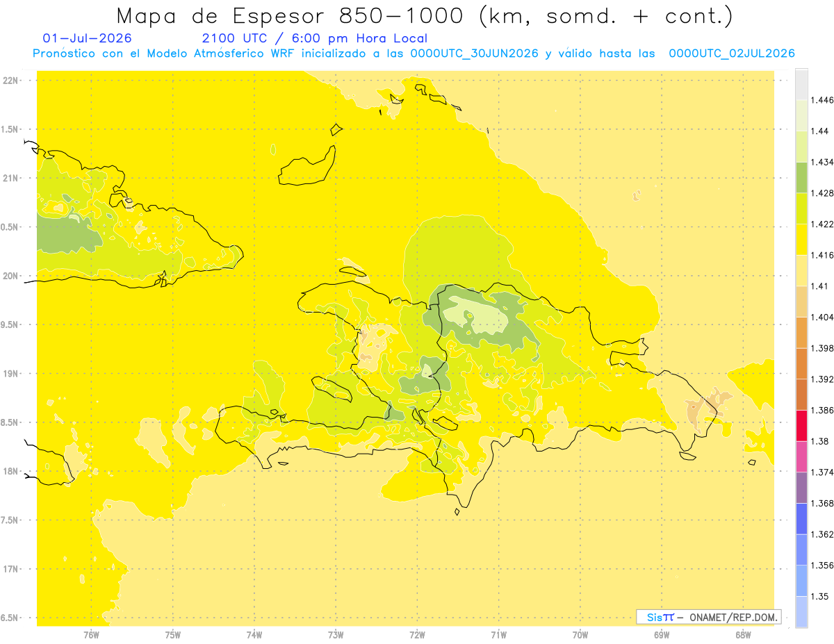The width and height of the screenshot is (834, 644).
Task: Click the 1.362 legend value
Action: tap(822, 534)
